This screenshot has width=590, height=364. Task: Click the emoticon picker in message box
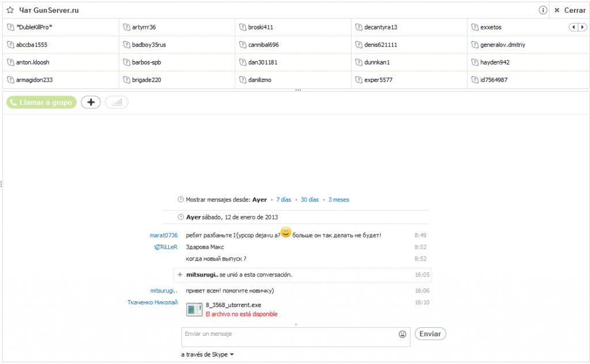(402, 334)
